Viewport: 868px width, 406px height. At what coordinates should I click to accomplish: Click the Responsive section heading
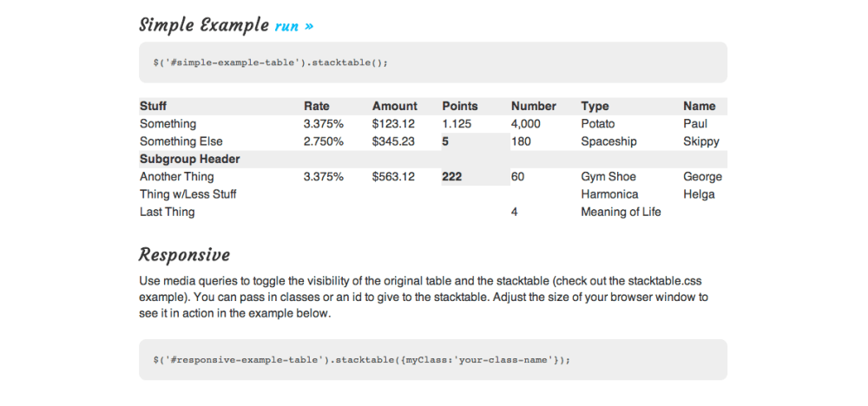click(x=184, y=255)
